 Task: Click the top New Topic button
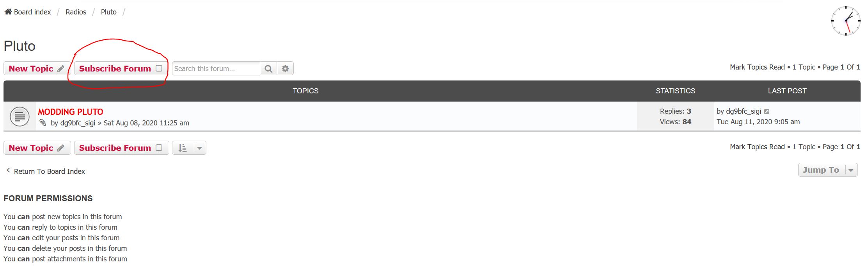pyautogui.click(x=37, y=69)
